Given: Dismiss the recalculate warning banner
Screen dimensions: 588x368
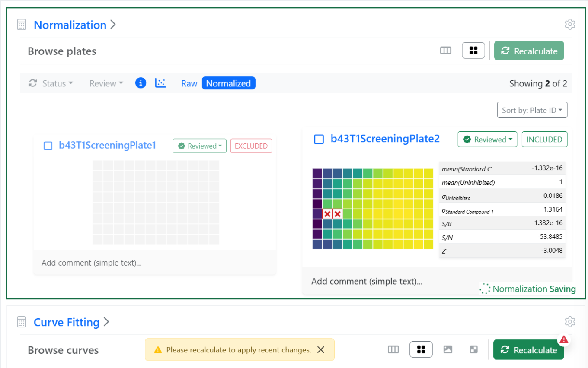Looking at the screenshot, I should [x=321, y=350].
